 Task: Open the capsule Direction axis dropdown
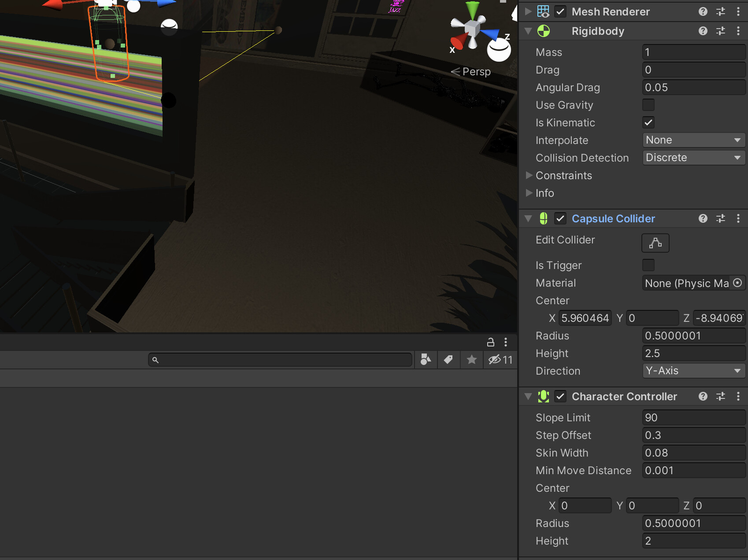coord(693,371)
